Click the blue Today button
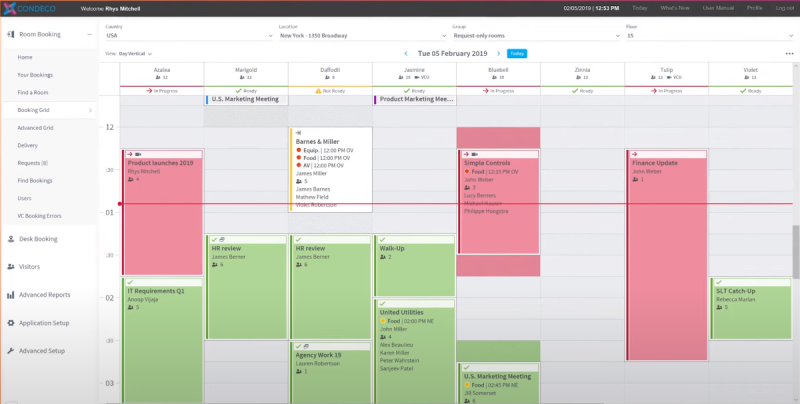Screen dimensions: 800x404 pyautogui.click(x=517, y=53)
